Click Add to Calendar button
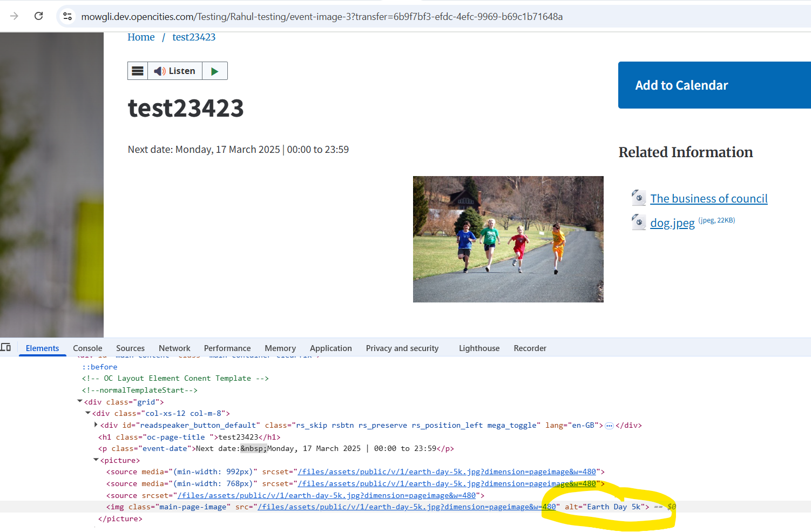The image size is (811, 532). [x=714, y=85]
